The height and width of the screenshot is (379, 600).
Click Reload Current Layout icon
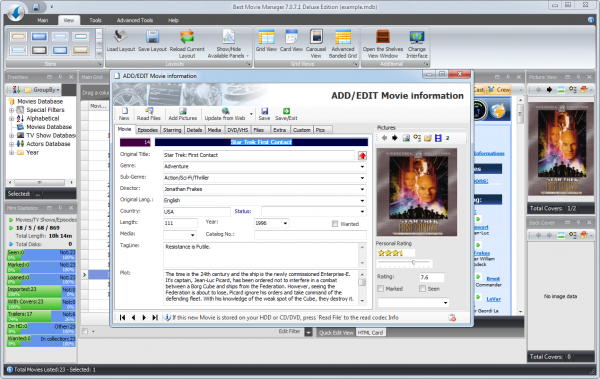tap(187, 37)
